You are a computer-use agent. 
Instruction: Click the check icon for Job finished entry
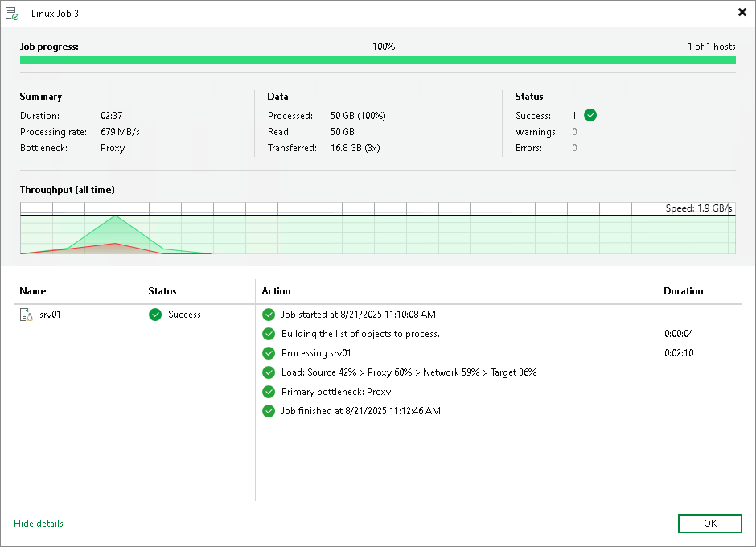pos(269,411)
